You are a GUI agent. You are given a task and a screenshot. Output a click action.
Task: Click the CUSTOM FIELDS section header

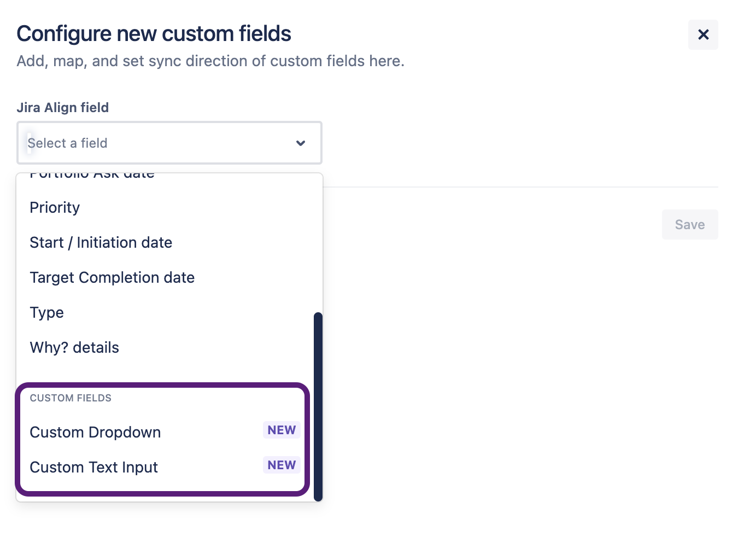[x=71, y=398]
